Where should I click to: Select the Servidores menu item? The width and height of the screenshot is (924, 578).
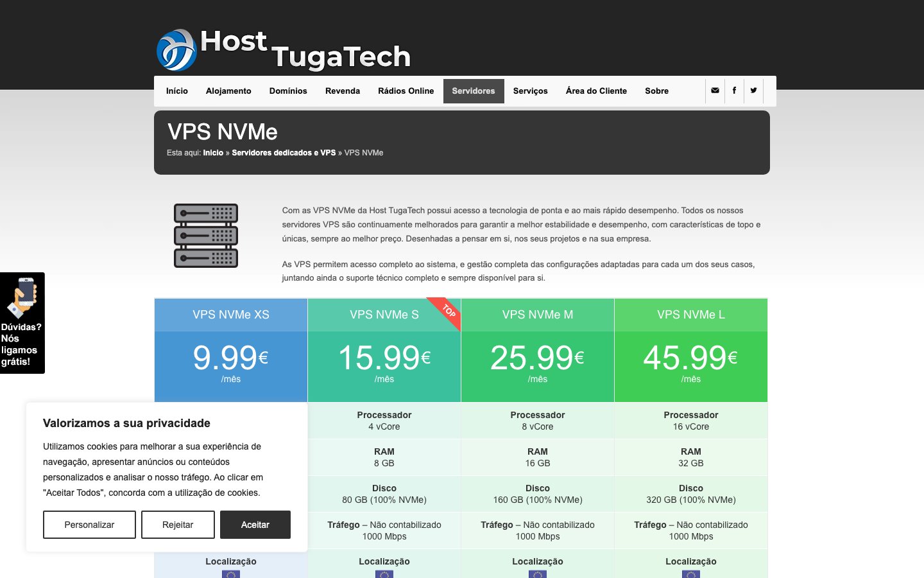point(474,91)
